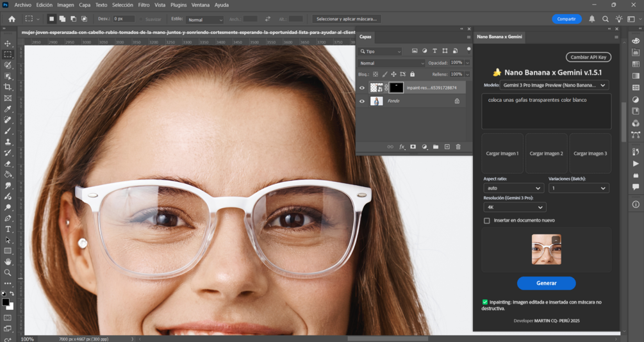Click the background white color swatch
Viewport: 644px width, 342px height.
(10, 307)
